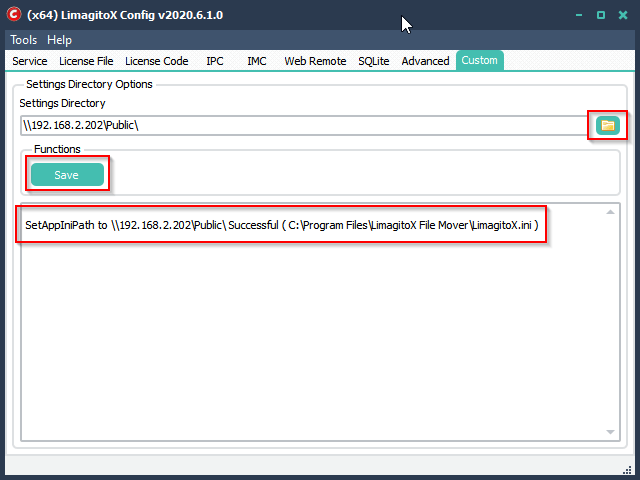Click the LimagitoX logo icon in title bar
The image size is (640, 480).
(14, 15)
